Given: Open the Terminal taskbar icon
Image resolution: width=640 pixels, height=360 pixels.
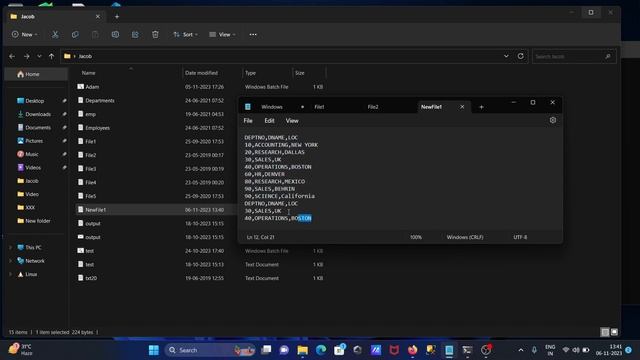Looking at the screenshot, I should coord(467,350).
